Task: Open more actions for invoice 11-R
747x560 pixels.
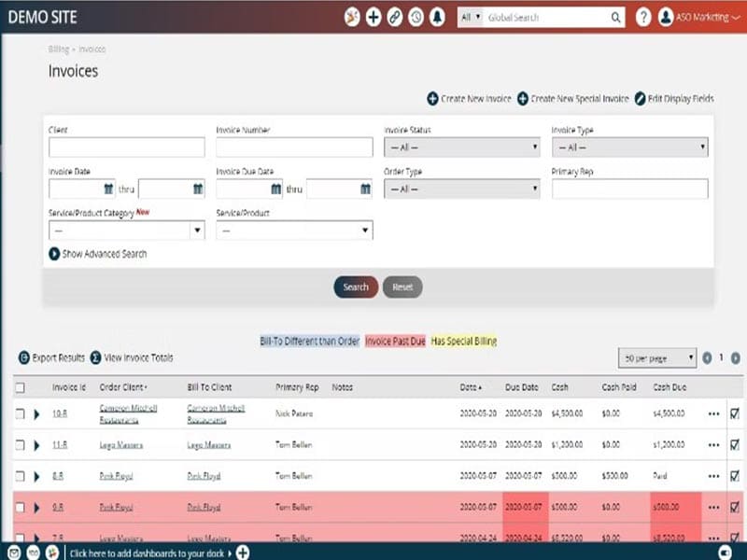Action: tap(713, 445)
